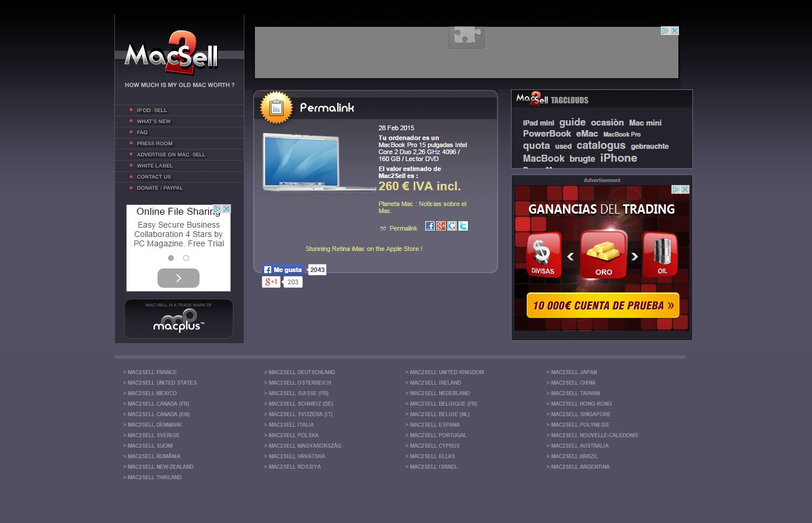Close the Online File Sharing ad
The height and width of the screenshot is (523, 812).
coord(226,209)
